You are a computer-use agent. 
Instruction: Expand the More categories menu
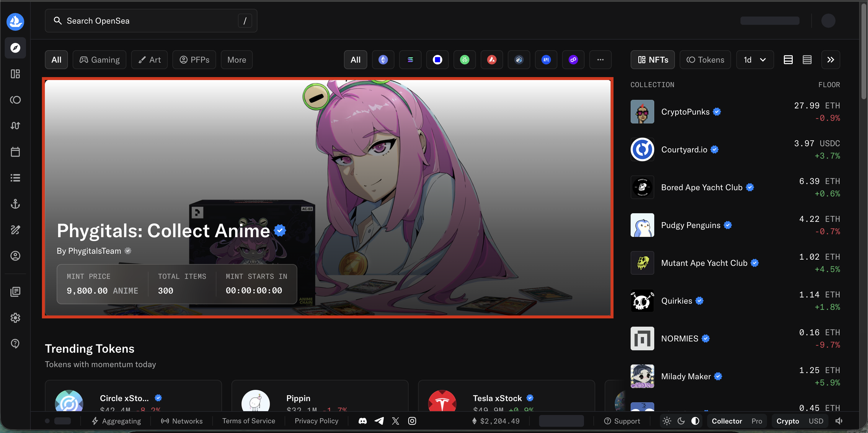point(236,60)
